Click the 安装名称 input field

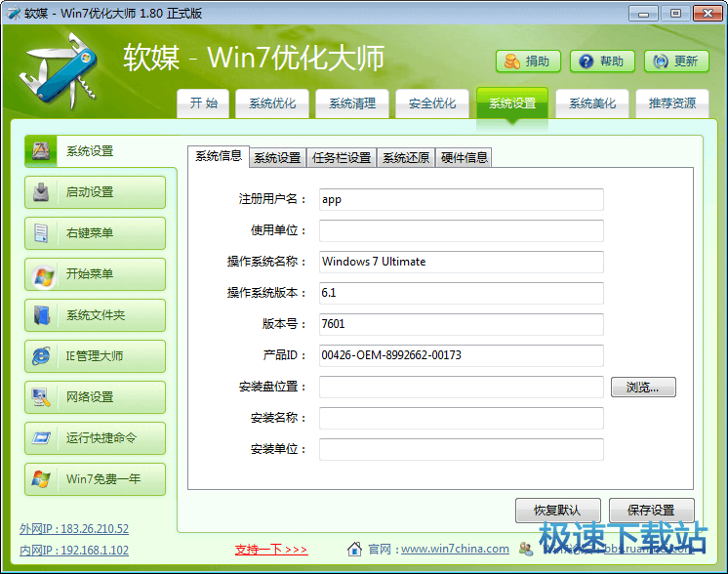pos(461,418)
